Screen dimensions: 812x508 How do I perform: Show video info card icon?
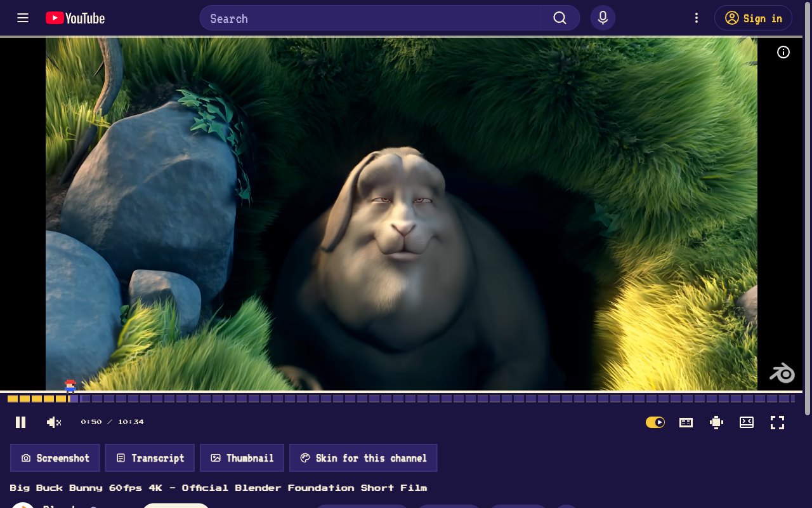[783, 52]
